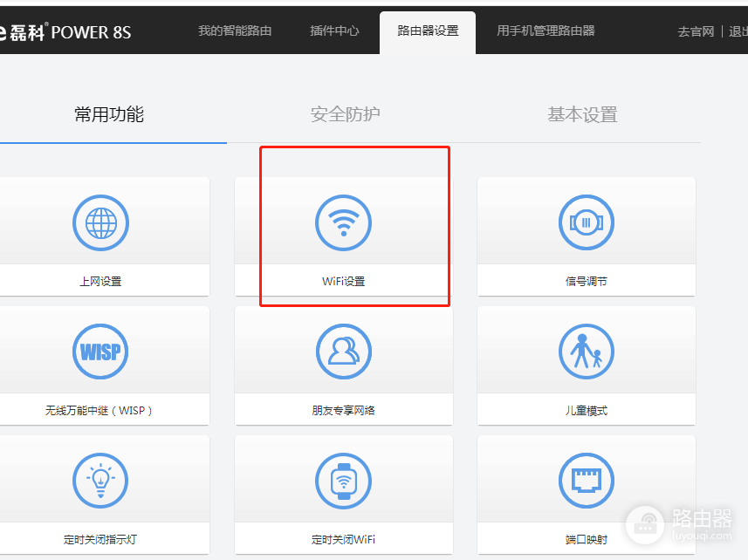
Task: Click the 定时关闭WiFi label
Action: coord(344,540)
